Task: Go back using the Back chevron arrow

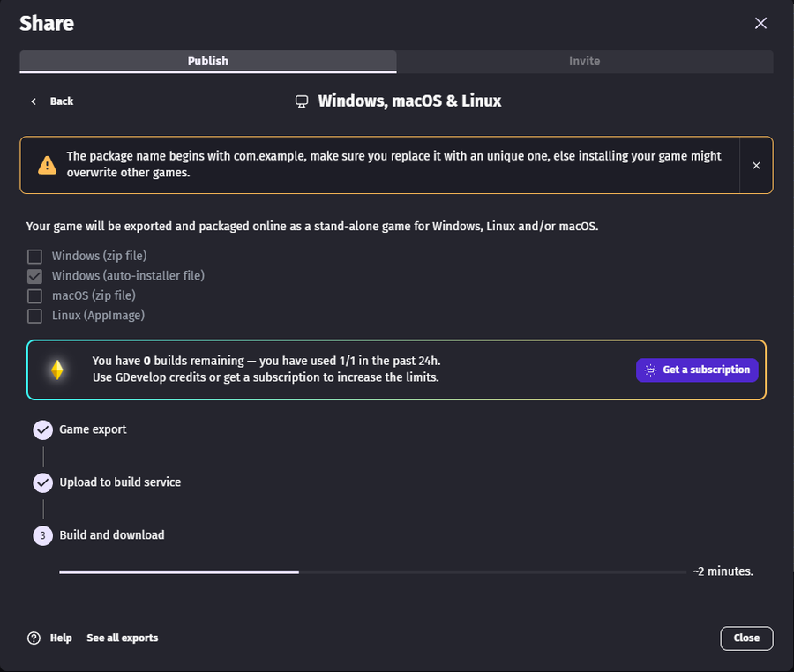Action: pos(34,101)
